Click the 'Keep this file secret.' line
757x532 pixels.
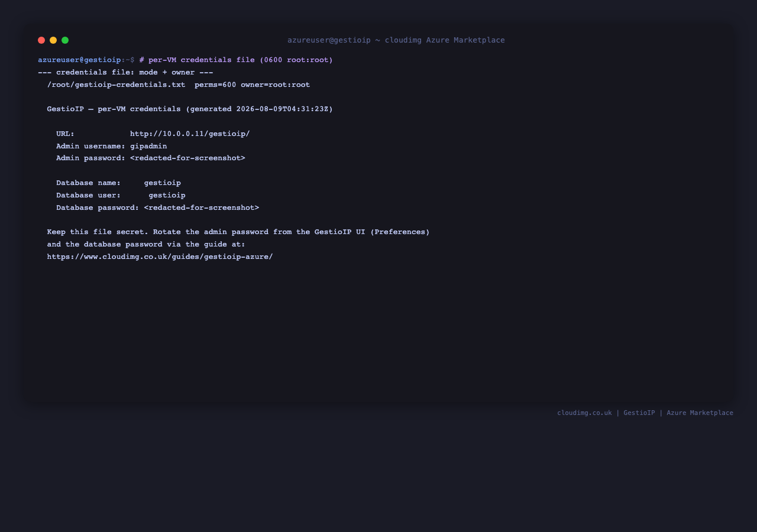(238, 232)
